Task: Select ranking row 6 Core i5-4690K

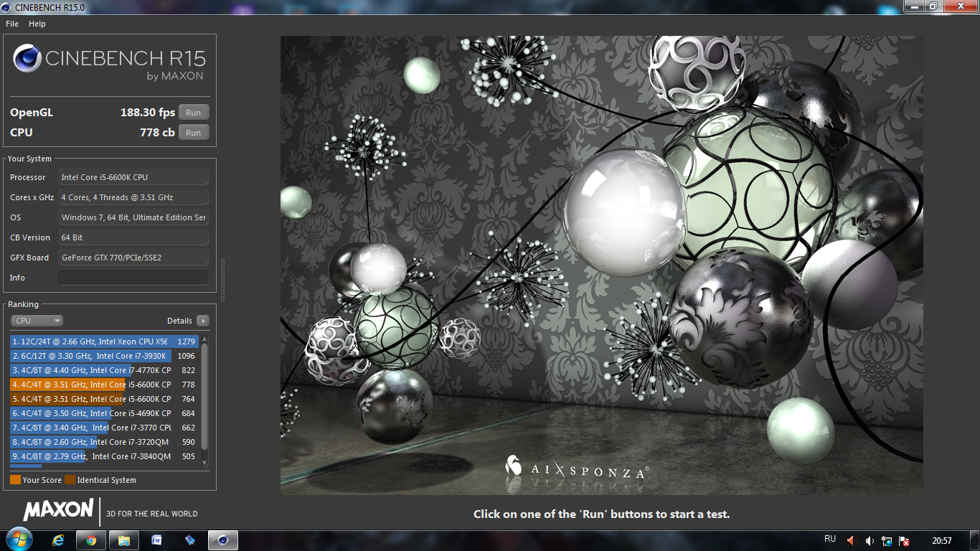Action: tap(104, 413)
